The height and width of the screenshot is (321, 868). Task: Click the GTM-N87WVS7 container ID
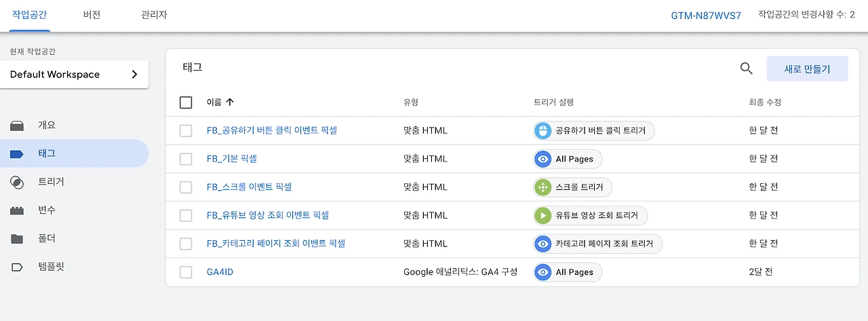tap(705, 15)
